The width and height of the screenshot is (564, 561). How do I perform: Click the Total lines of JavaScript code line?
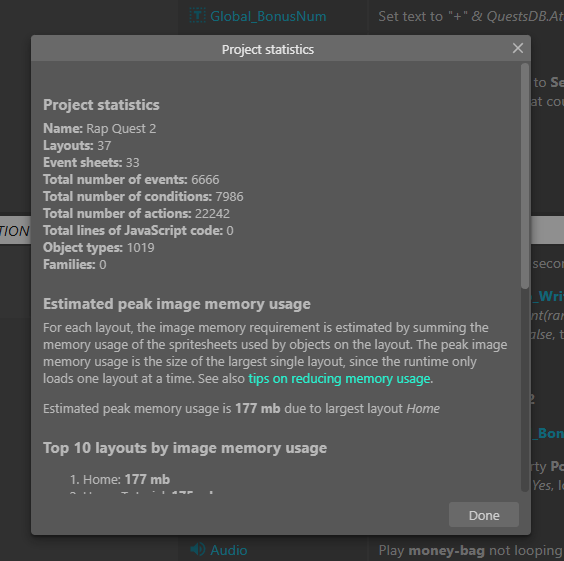pyautogui.click(x=138, y=231)
